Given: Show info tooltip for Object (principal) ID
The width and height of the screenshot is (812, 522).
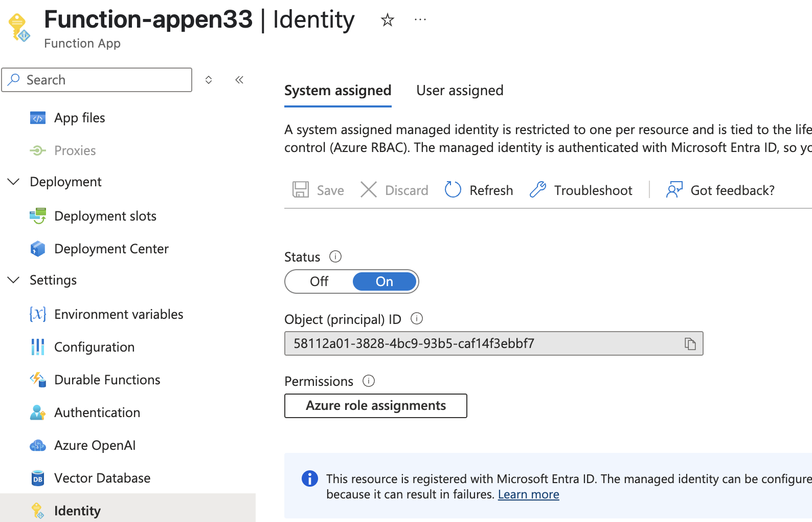Looking at the screenshot, I should 417,319.
